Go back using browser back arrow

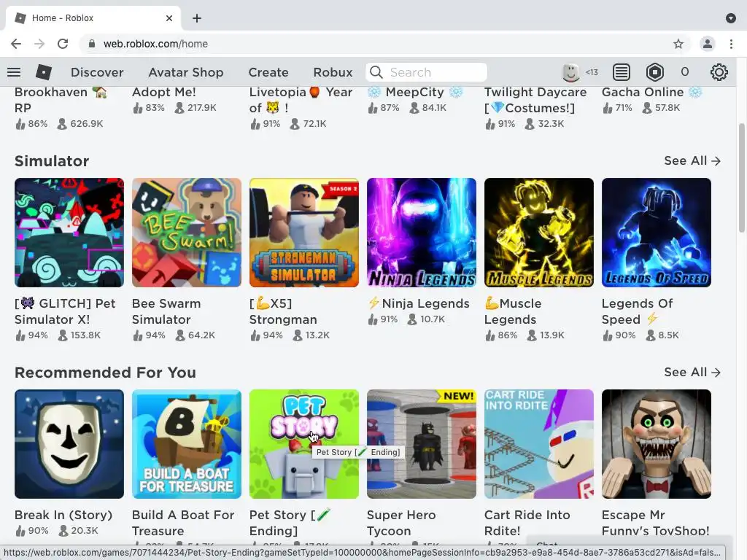point(16,44)
